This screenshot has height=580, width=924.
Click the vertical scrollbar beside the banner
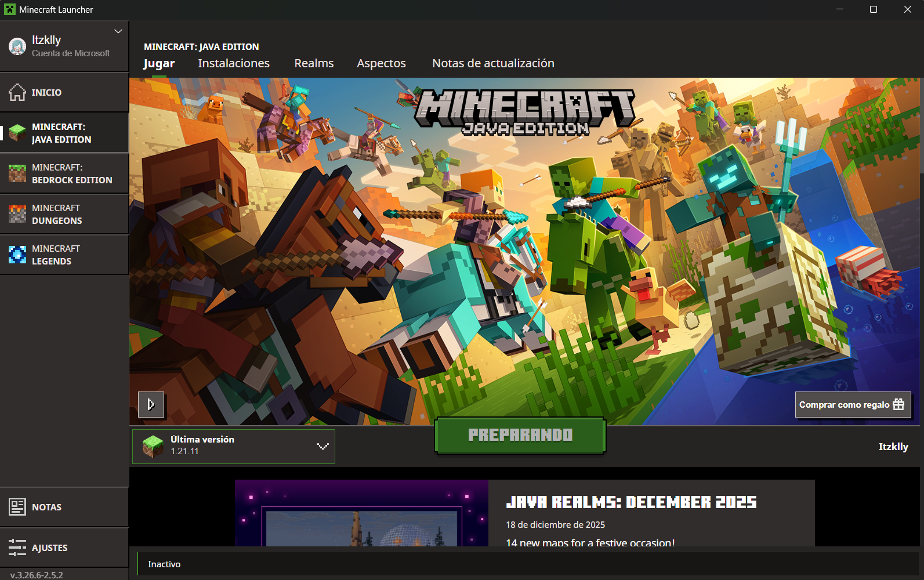tap(922, 125)
